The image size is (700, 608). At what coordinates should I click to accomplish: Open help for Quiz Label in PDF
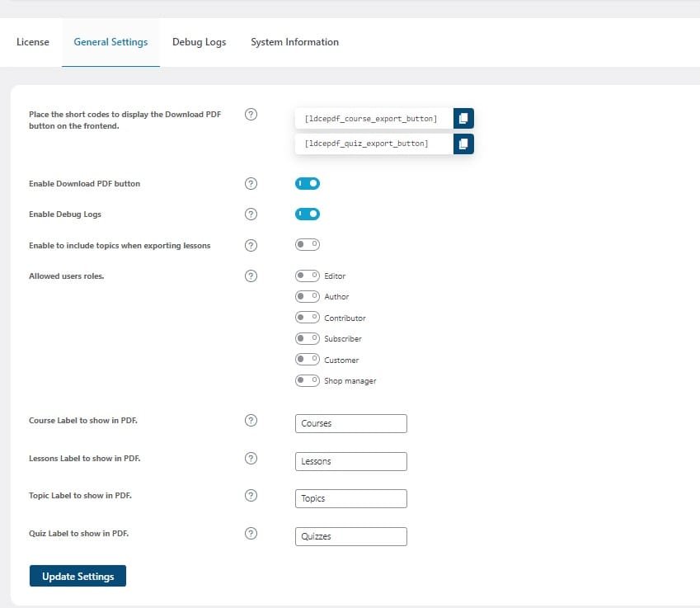[x=251, y=534]
